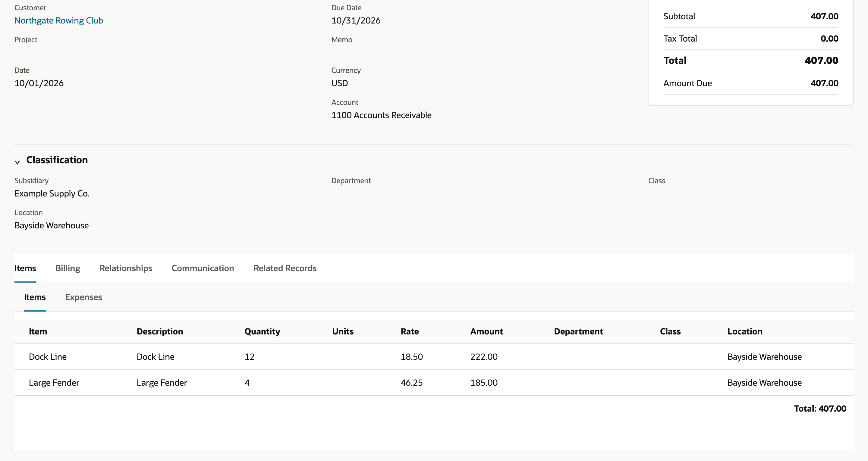Click the 1100 Accounts Receivable account value
This screenshot has width=868, height=461.
382,115
